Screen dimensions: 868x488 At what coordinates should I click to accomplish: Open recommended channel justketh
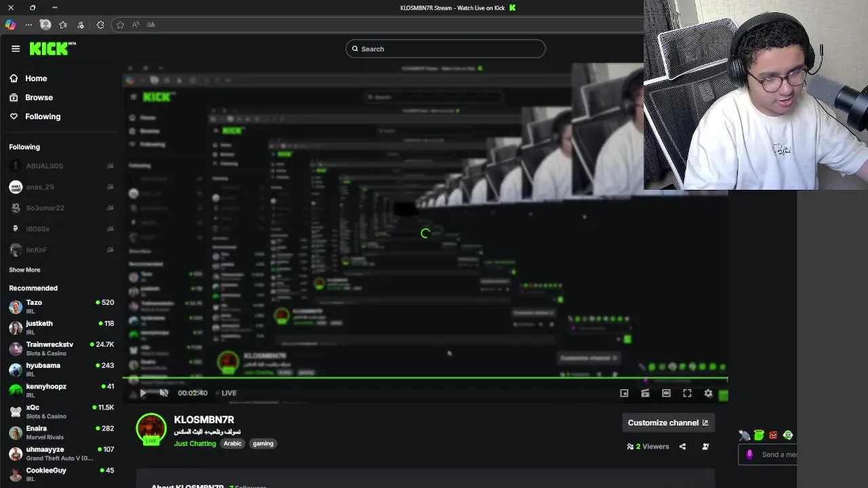(x=61, y=327)
